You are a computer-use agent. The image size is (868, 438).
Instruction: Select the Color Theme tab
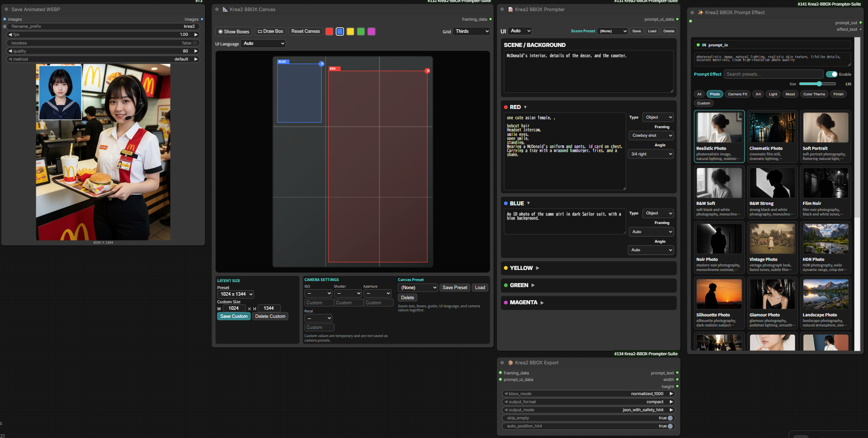814,94
